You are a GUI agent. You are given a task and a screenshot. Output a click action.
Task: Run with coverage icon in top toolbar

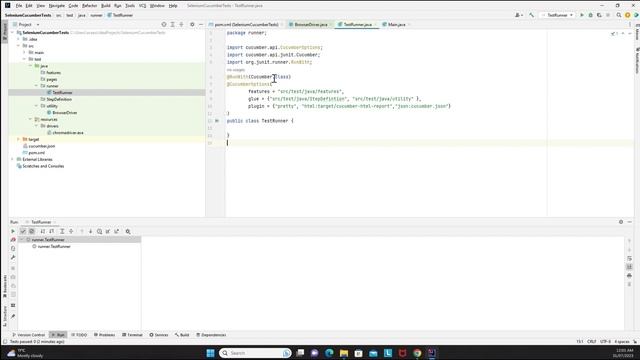tap(599, 15)
